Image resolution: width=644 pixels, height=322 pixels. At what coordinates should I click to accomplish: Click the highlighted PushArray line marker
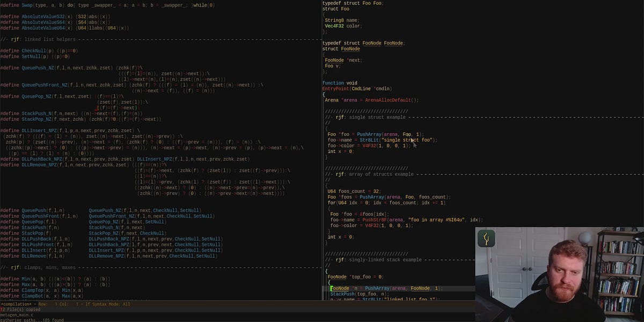click(x=331, y=288)
